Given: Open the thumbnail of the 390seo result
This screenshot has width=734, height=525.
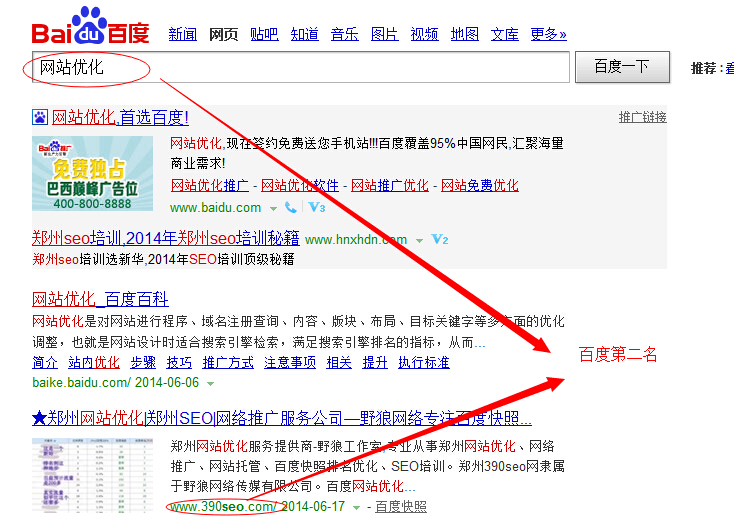Looking at the screenshot, I should tap(92, 473).
